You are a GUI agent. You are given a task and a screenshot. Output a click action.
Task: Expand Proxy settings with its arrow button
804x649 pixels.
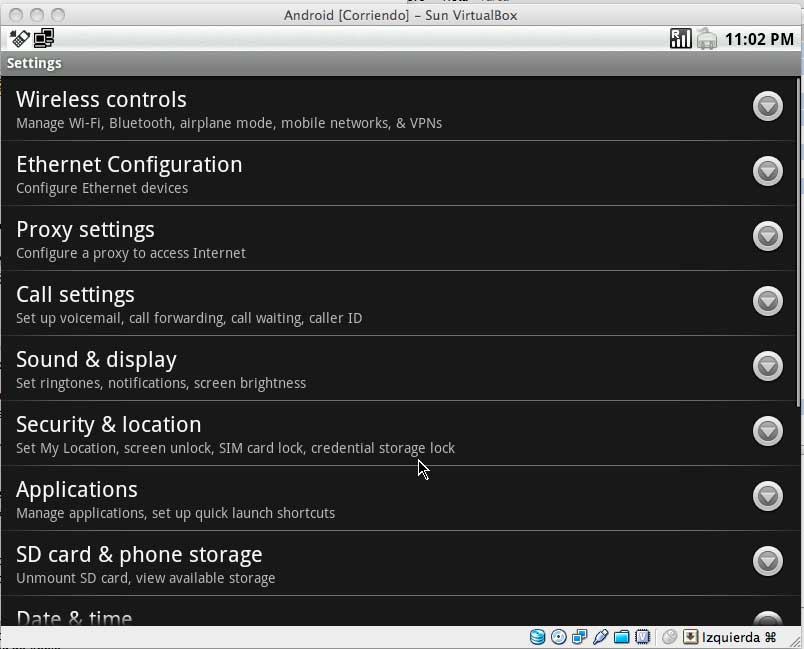click(768, 236)
